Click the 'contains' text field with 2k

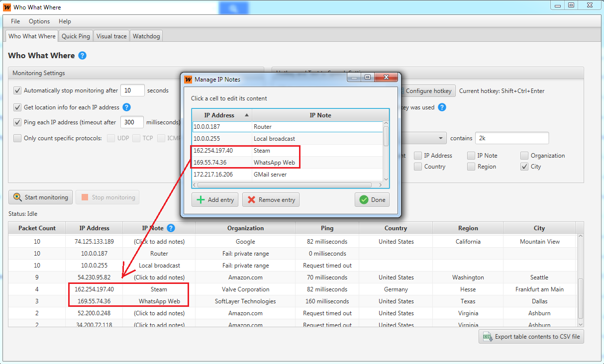(512, 138)
